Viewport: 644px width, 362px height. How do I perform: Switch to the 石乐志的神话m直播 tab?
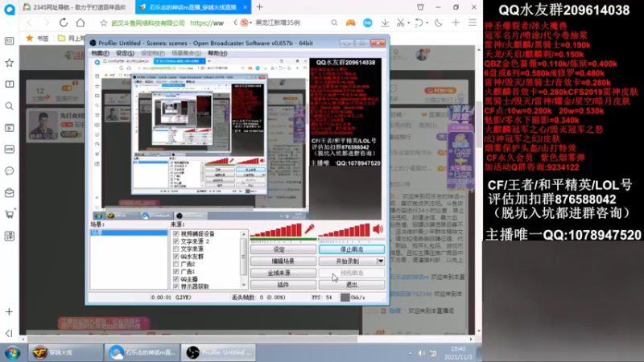[193, 7]
